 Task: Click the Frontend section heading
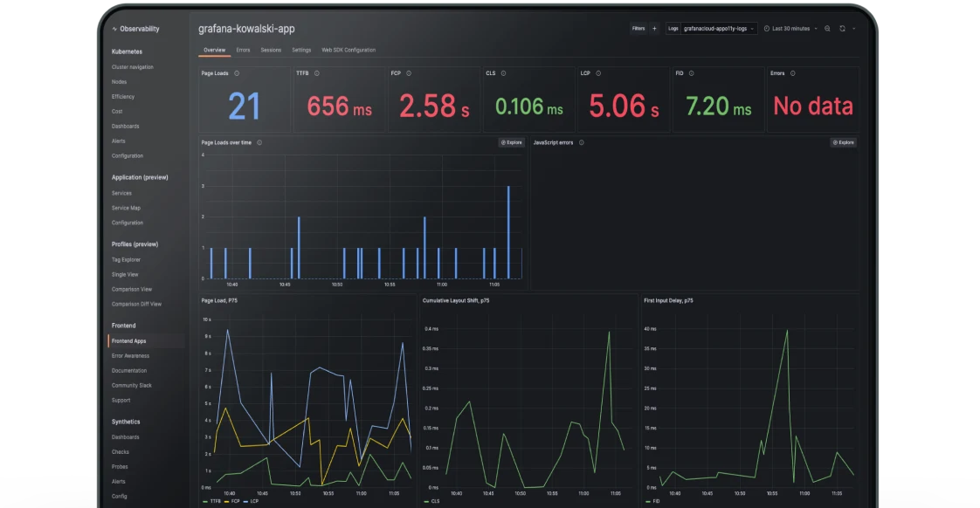[124, 326]
